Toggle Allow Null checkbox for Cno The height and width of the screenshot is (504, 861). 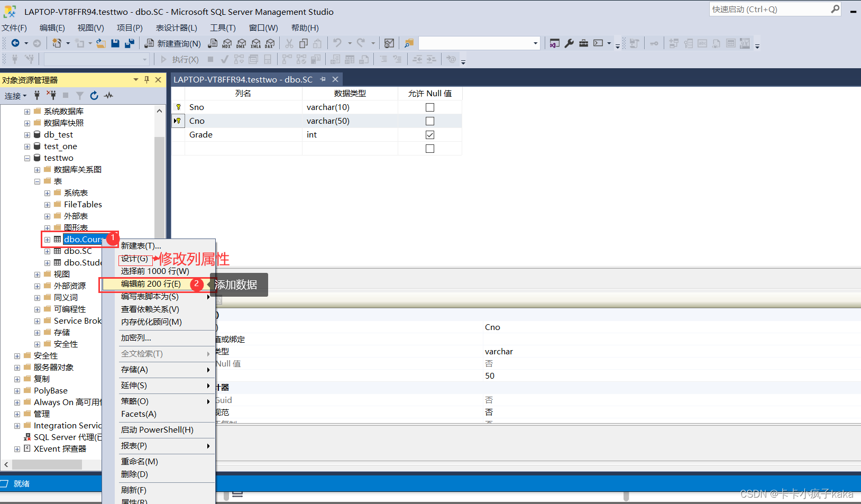click(x=430, y=121)
